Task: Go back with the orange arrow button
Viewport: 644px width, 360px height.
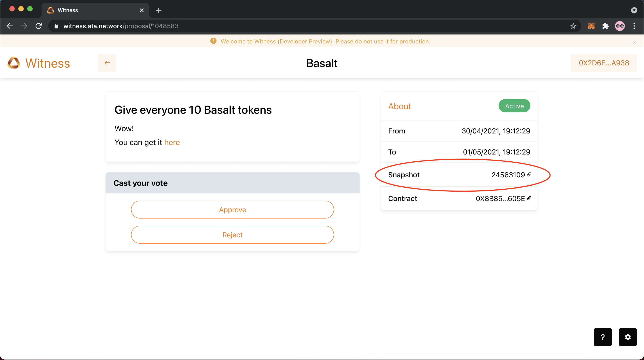Action: (x=107, y=63)
